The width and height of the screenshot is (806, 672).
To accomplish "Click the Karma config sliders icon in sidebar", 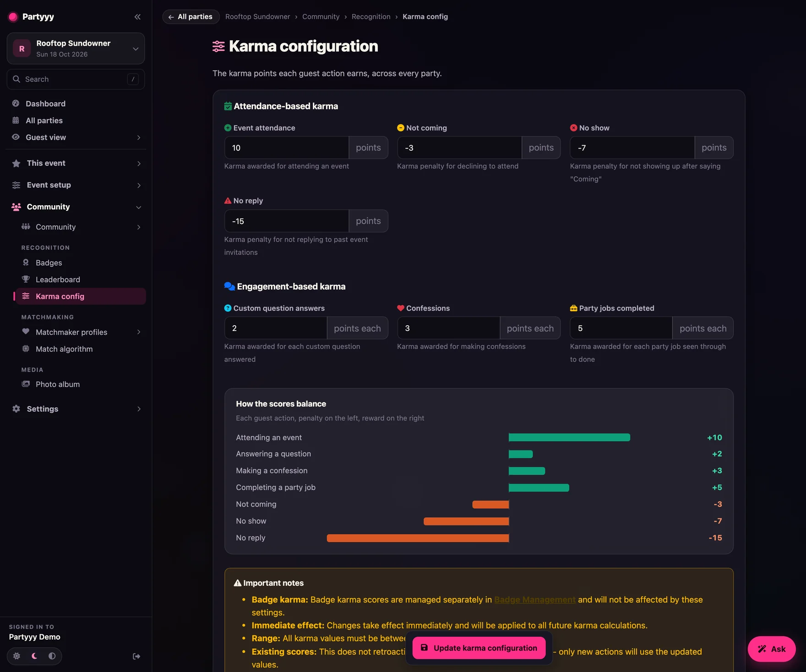I will tap(26, 296).
